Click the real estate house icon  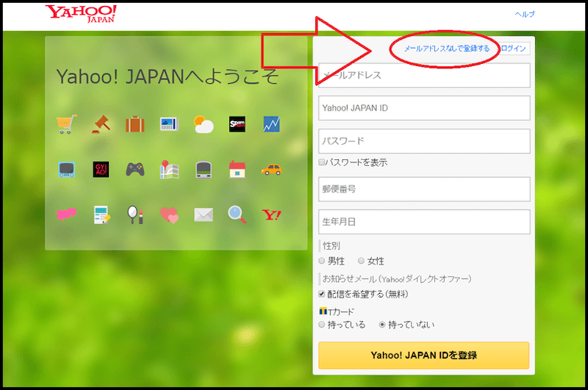click(x=237, y=170)
